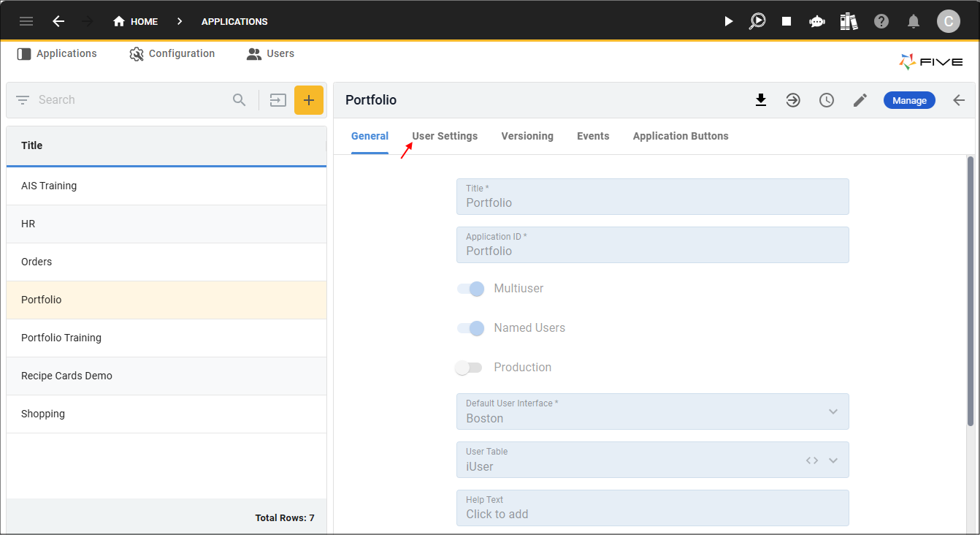Click the Search input field
980x535 pixels.
131,100
